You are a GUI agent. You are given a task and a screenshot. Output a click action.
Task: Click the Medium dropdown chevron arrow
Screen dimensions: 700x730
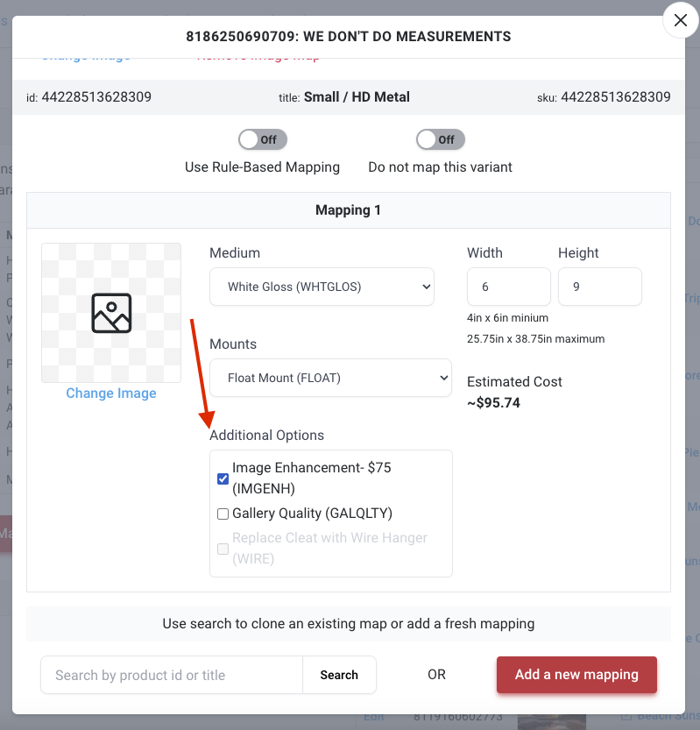pyautogui.click(x=426, y=287)
